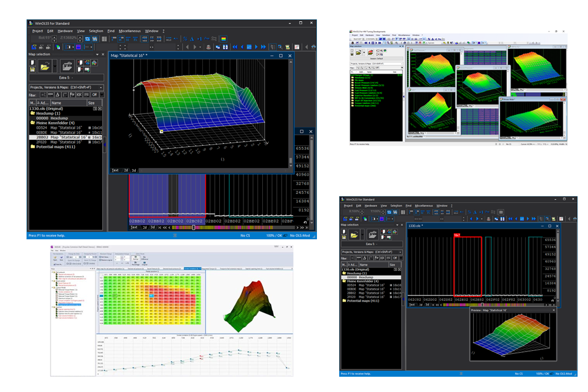The height and width of the screenshot is (392, 588).
Task: Click coloured overview bar under hexdump, 3d-map window
Action: point(233,227)
